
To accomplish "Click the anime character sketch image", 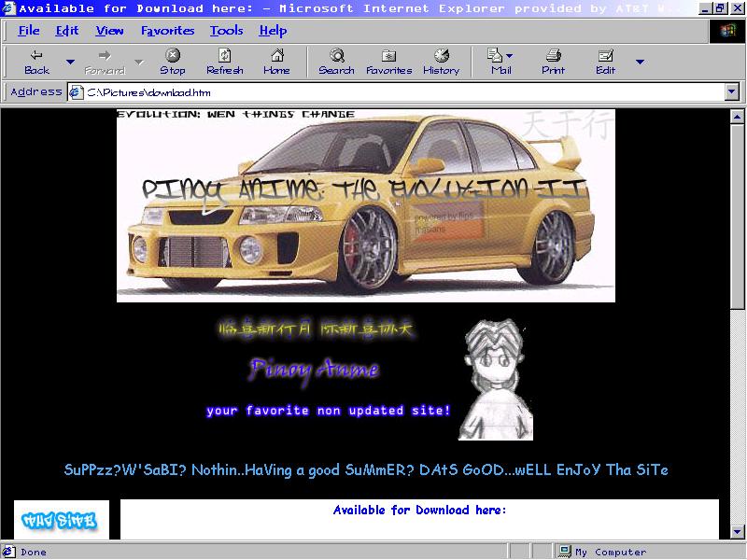I will (x=496, y=380).
